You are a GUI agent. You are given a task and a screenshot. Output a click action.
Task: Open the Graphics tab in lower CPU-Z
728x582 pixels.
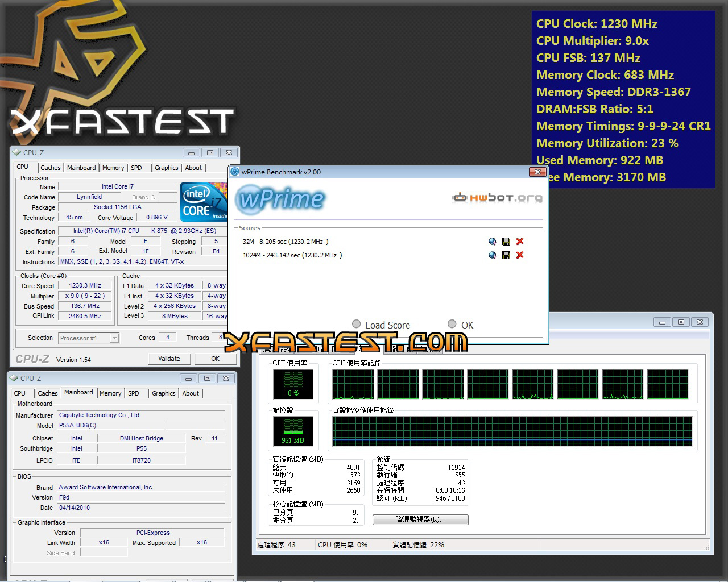pos(163,393)
